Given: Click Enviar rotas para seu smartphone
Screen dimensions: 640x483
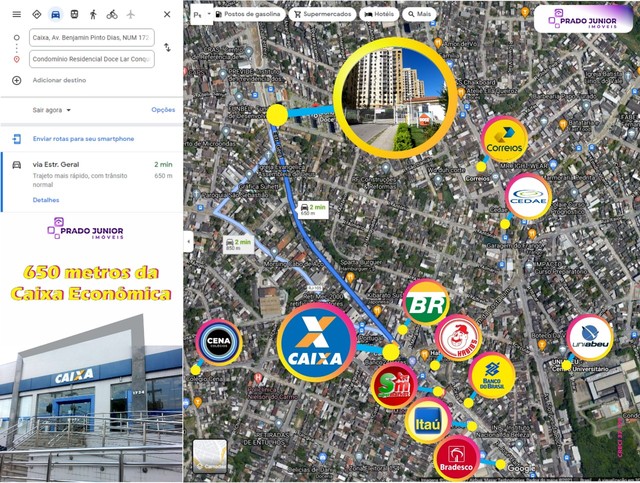Looking at the screenshot, I should click(83, 139).
